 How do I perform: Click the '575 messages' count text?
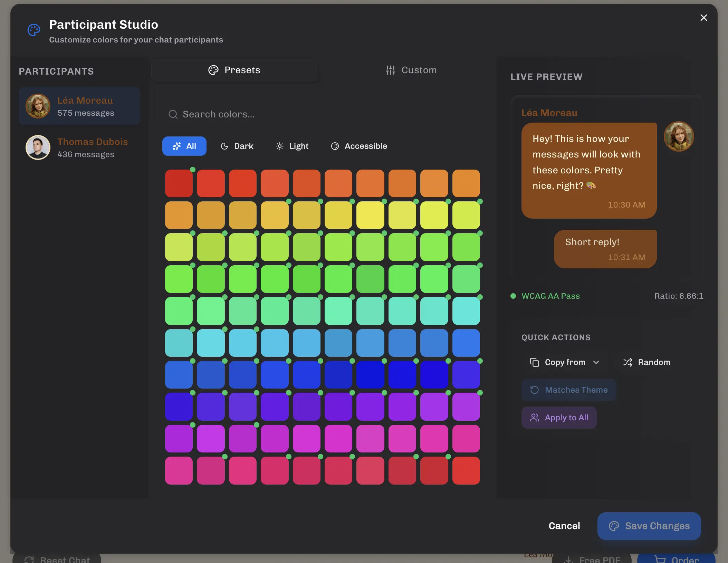click(86, 113)
